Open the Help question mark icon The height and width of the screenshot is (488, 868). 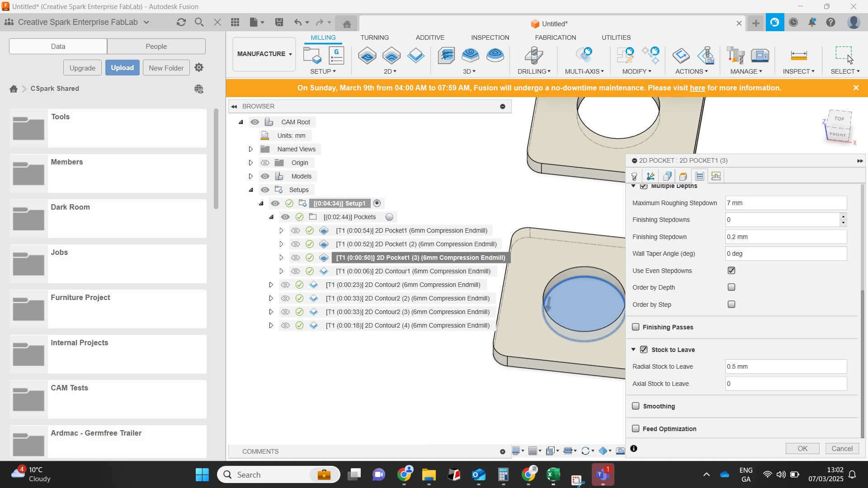[831, 22]
